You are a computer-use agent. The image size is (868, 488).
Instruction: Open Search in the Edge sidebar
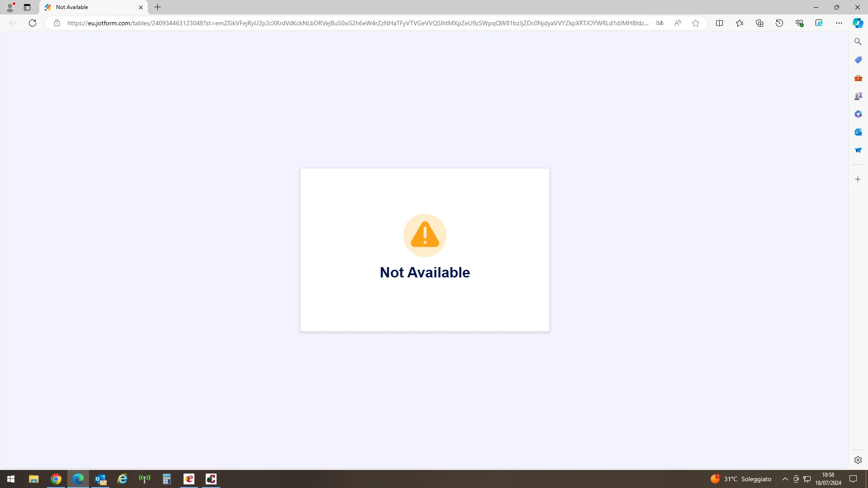point(858,41)
